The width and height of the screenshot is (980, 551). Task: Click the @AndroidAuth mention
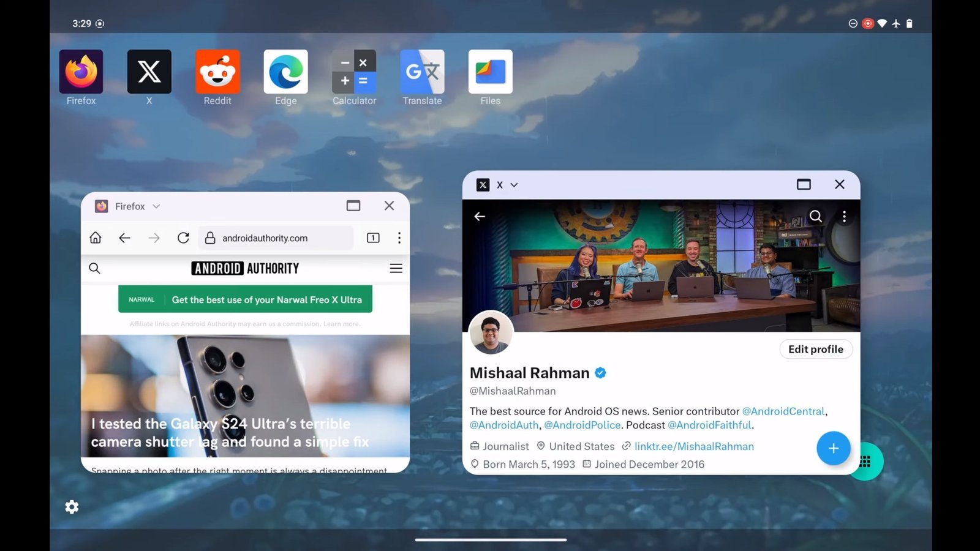[504, 425]
